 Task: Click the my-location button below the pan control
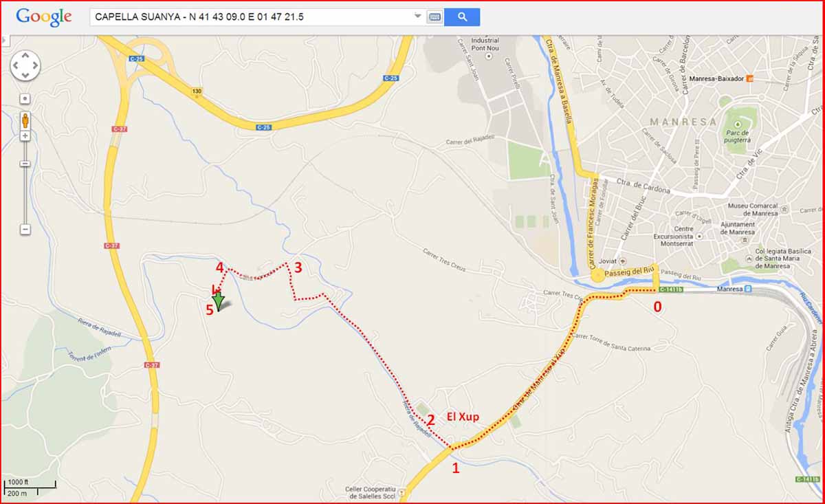25,99
